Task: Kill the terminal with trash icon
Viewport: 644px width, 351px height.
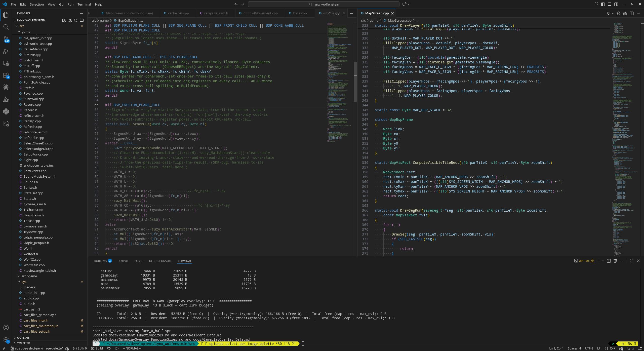Action: 615,261
